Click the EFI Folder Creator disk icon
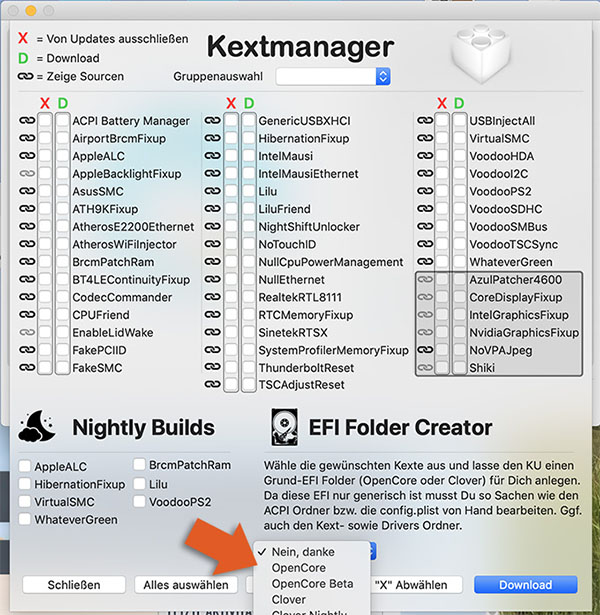Screen dimensions: 600x615 pos(284,428)
